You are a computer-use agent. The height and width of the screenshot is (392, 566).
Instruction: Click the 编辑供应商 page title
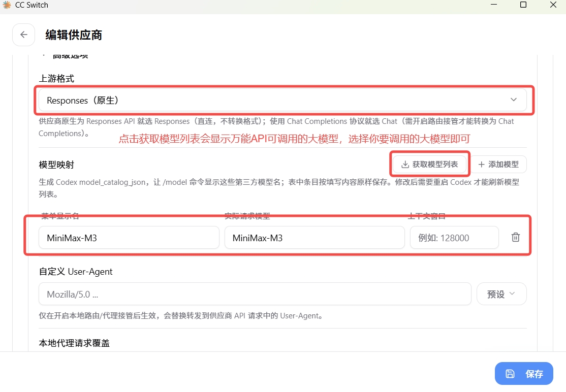pos(74,35)
